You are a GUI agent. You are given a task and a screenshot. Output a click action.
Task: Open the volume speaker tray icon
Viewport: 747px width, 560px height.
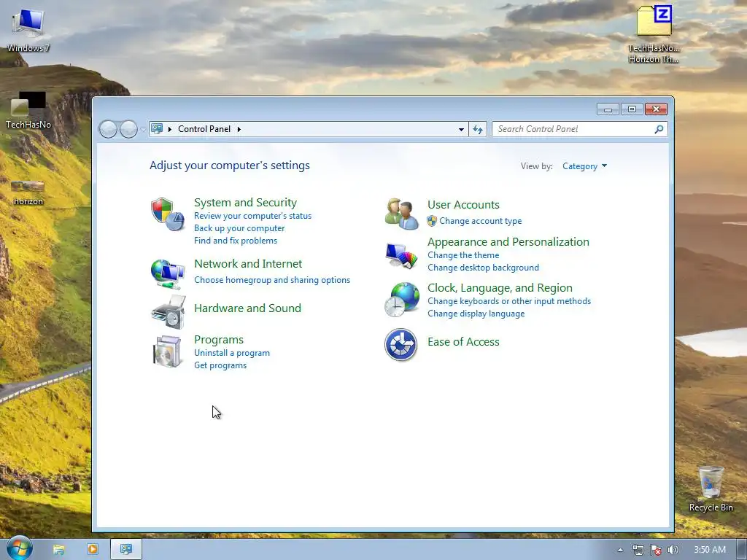pos(673,550)
